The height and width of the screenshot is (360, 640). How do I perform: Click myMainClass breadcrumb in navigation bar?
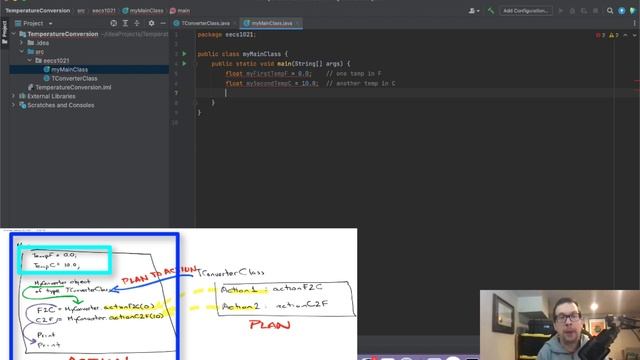[143, 11]
